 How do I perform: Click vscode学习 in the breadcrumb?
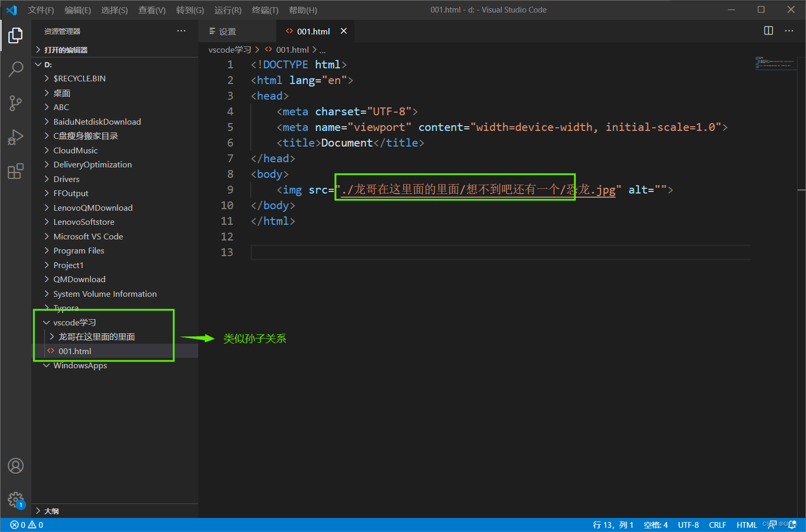tap(230, 50)
